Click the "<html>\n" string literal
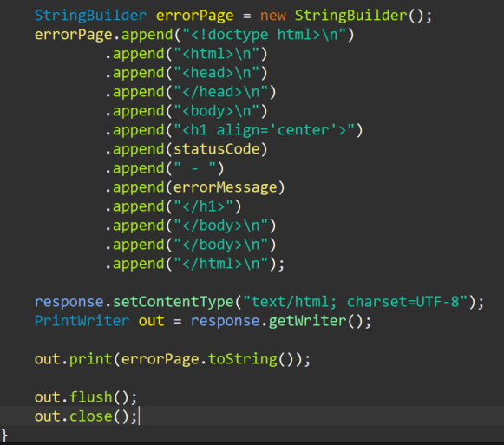 pos(216,54)
